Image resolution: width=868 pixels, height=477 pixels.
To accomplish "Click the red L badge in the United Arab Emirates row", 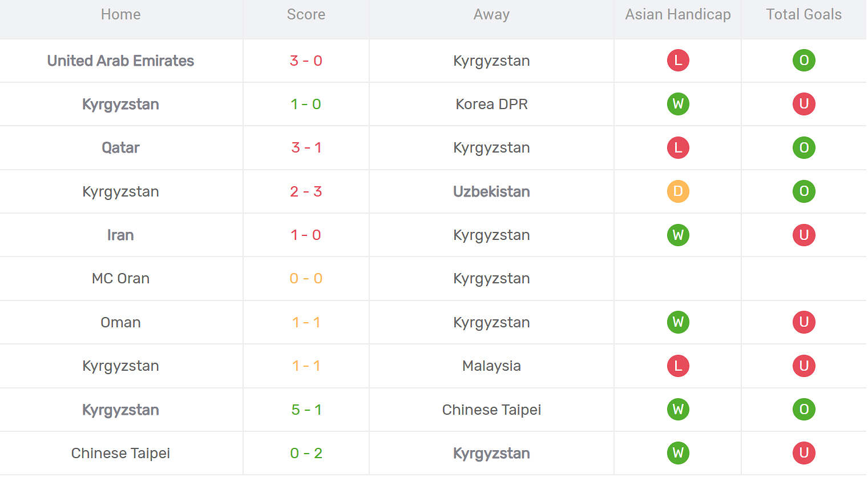I will 678,61.
